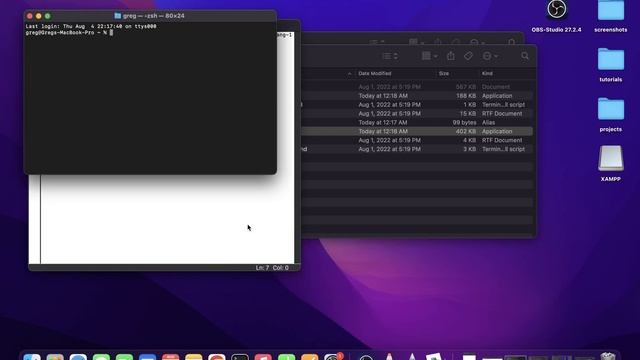Open the OBS-Studio 27.2.4 desktop icon

(556, 16)
